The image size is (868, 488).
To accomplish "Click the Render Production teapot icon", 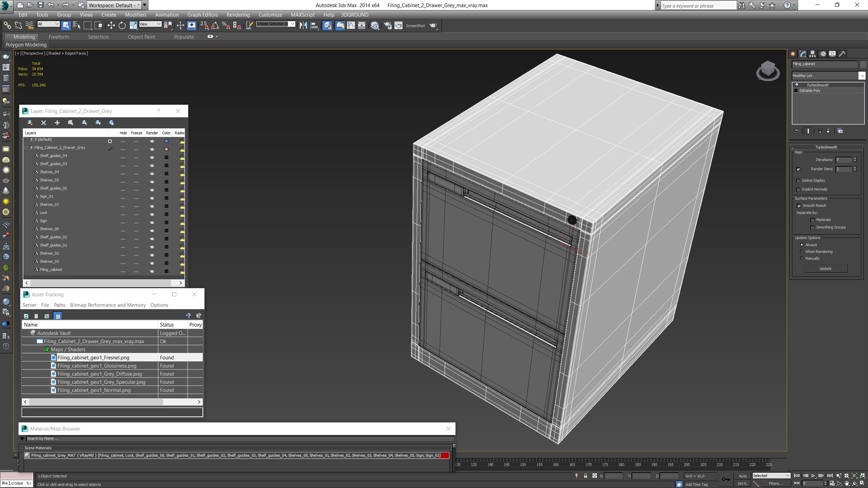I will pos(433,25).
